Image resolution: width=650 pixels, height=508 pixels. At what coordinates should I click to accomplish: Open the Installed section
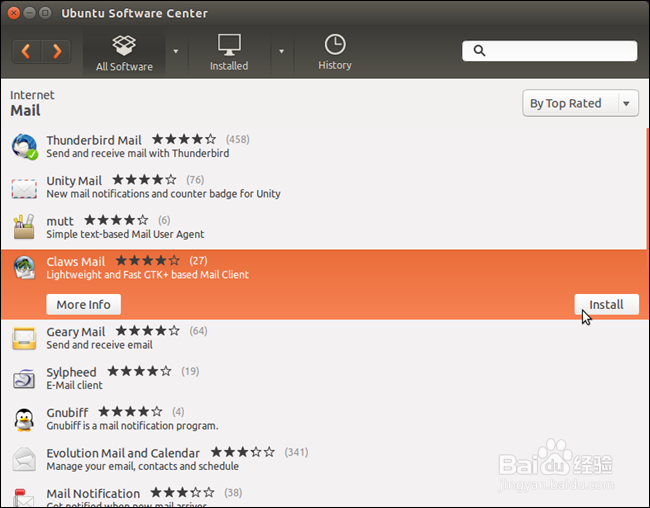point(229,53)
